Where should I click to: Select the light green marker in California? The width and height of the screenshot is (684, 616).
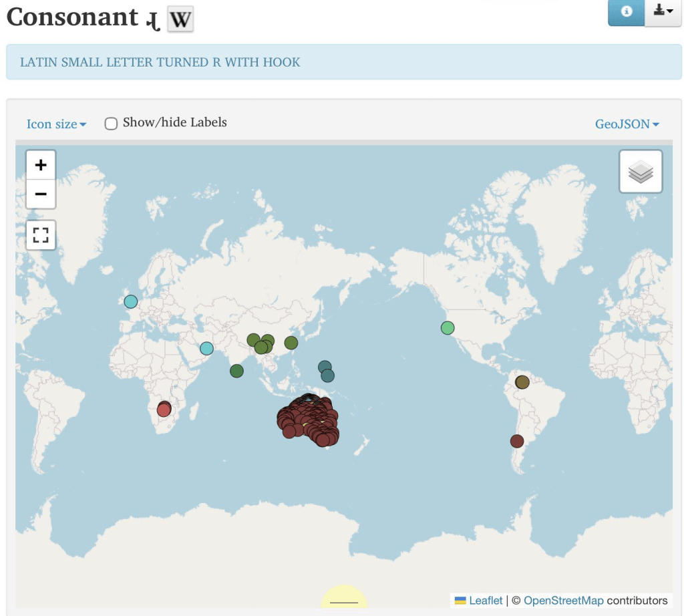click(x=448, y=328)
